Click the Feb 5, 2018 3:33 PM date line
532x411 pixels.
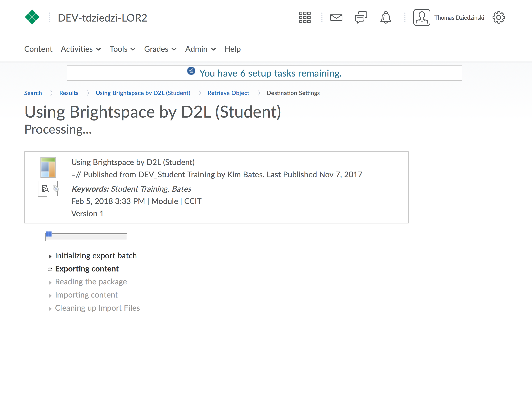click(136, 201)
